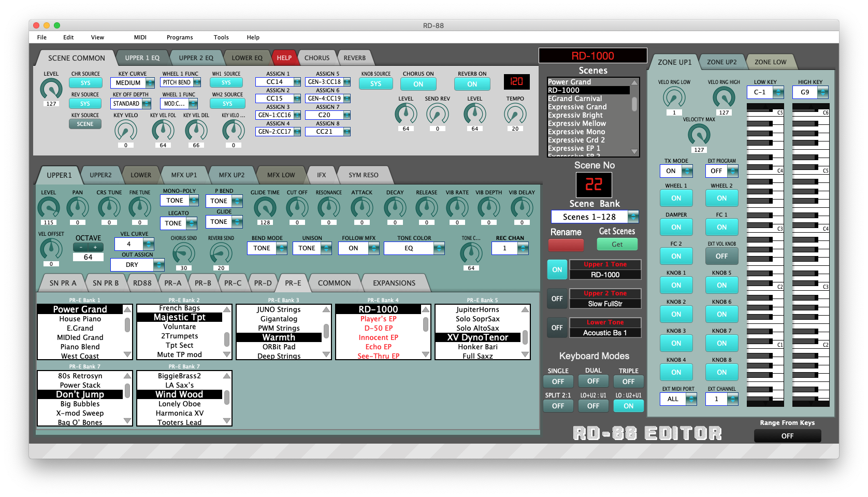The width and height of the screenshot is (868, 497).
Task: Toggle the CHORUS ON switch
Action: click(418, 84)
